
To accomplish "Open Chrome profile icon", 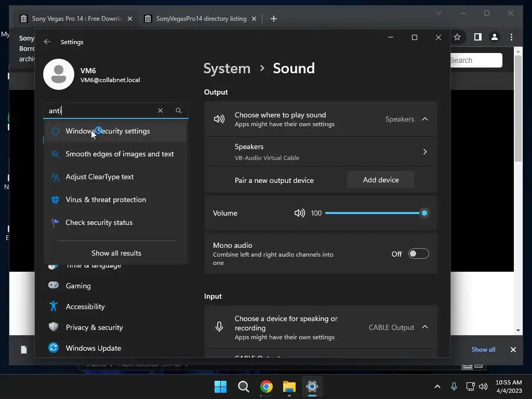I will tap(495, 37).
